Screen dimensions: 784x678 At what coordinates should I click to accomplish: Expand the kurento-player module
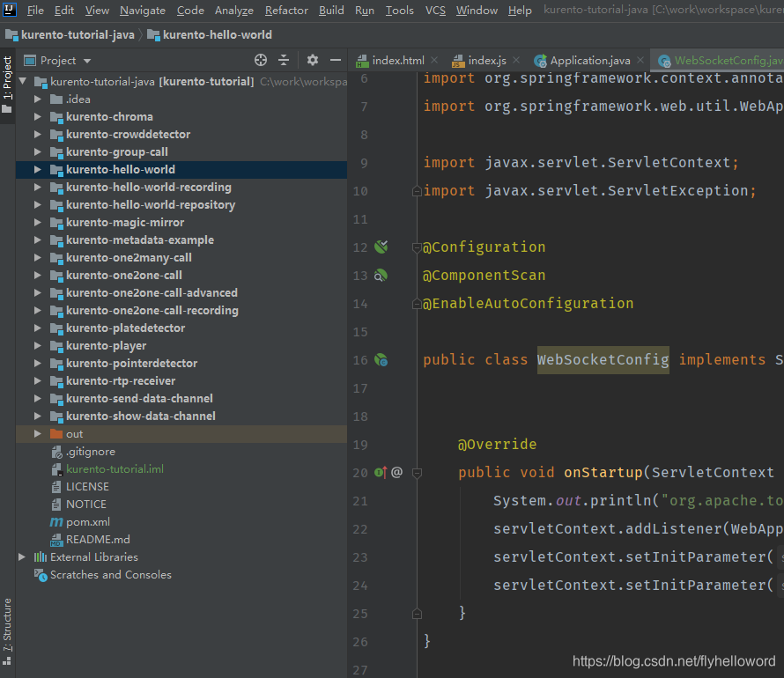tap(38, 345)
